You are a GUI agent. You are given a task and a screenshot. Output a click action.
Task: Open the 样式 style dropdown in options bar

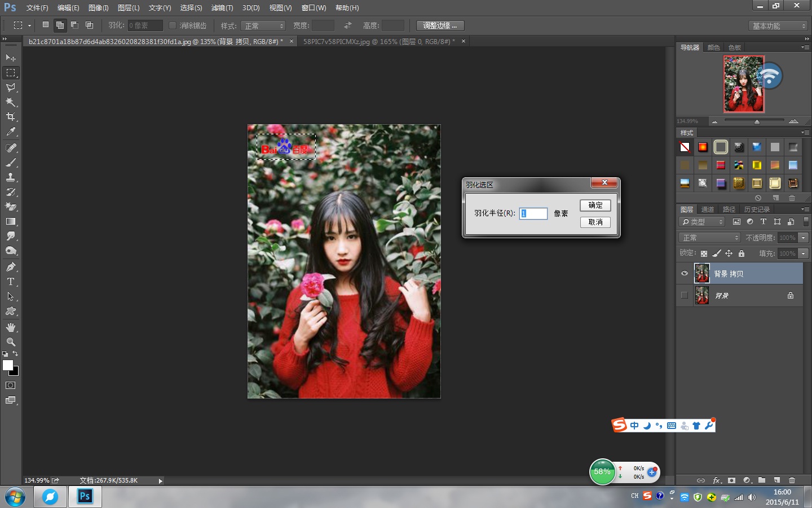tap(263, 26)
